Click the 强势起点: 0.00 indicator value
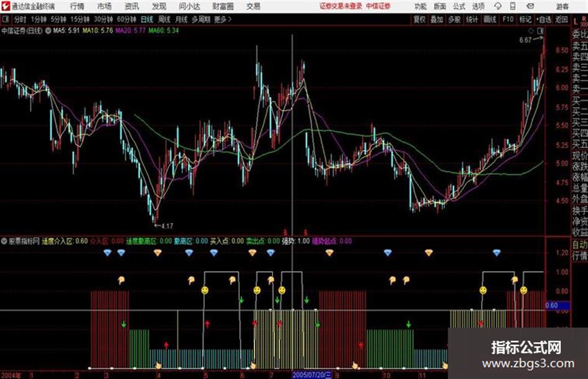Viewport: 588px width, 379px height. (x=332, y=241)
